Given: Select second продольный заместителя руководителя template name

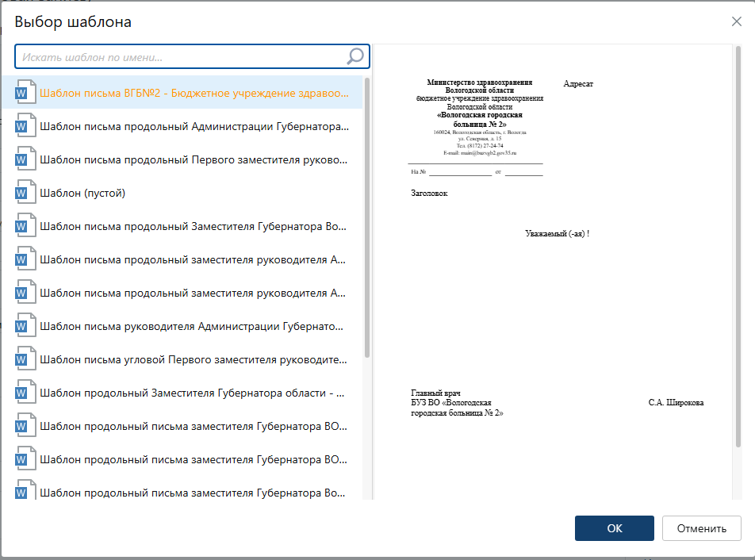Looking at the screenshot, I should 192,293.
